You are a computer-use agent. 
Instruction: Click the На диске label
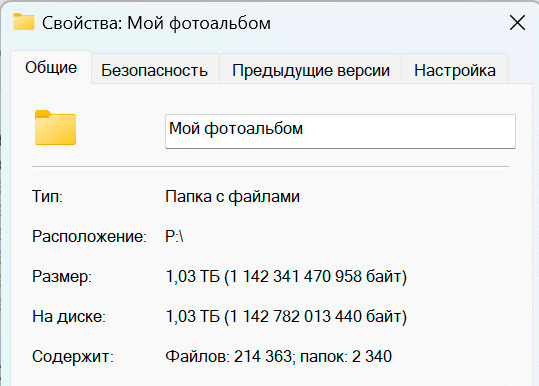tap(69, 317)
